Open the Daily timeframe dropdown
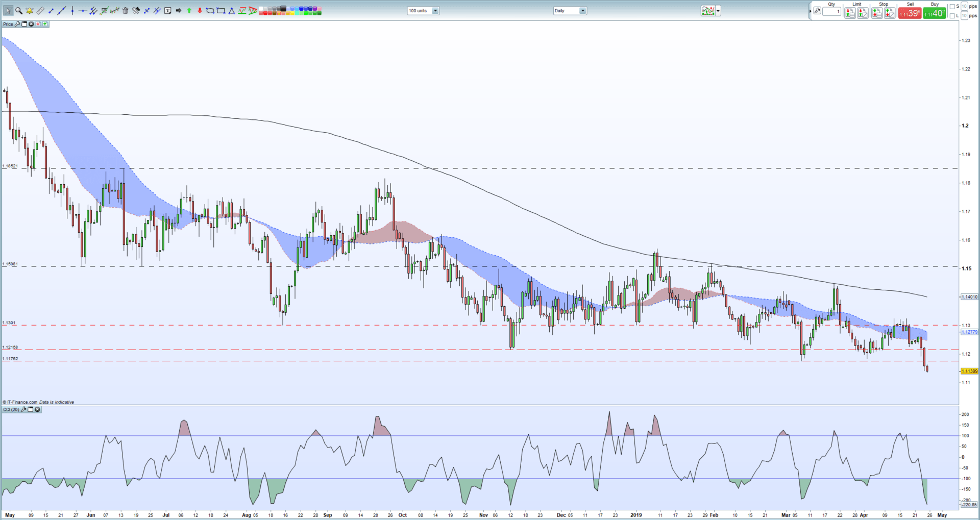 (570, 11)
